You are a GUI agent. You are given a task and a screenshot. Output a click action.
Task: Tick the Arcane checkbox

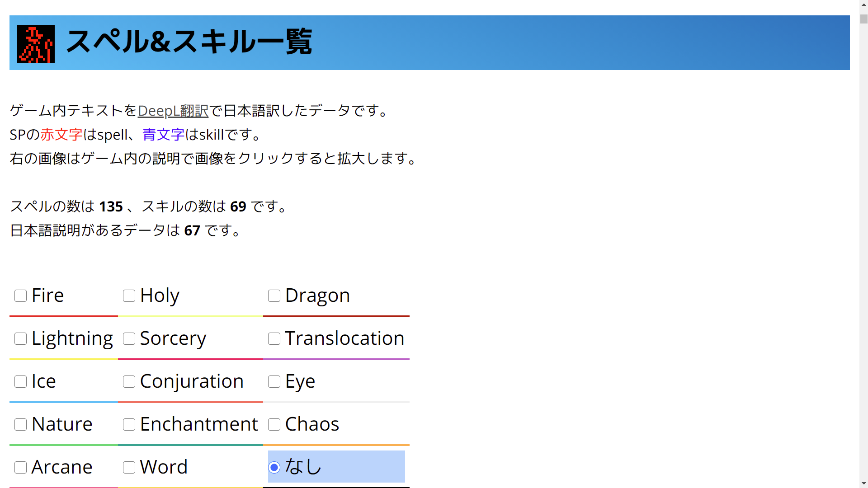21,468
